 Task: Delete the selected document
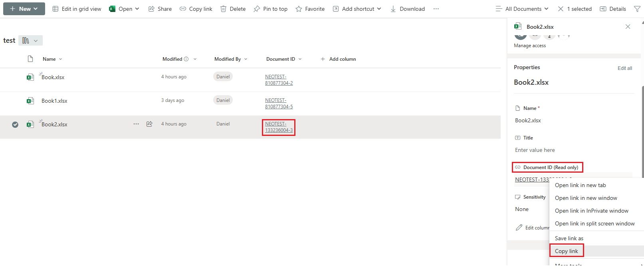[233, 9]
